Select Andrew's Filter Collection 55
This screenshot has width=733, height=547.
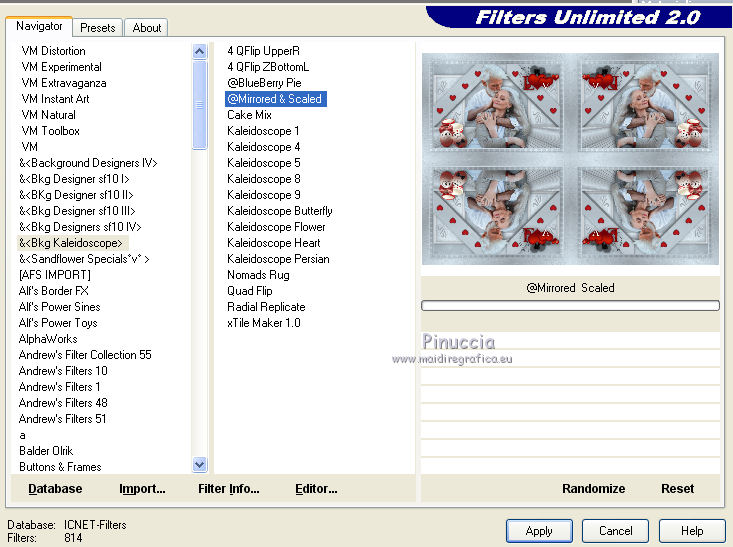pos(85,354)
